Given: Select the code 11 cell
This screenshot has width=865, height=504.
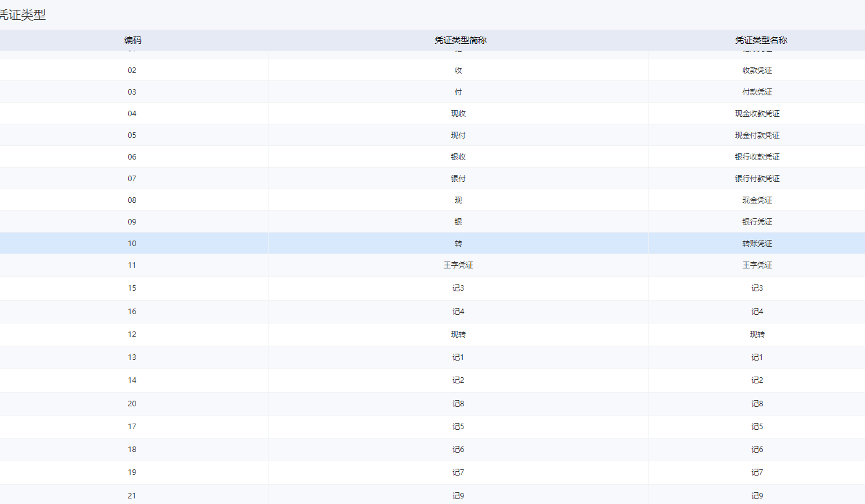Looking at the screenshot, I should click(x=132, y=265).
